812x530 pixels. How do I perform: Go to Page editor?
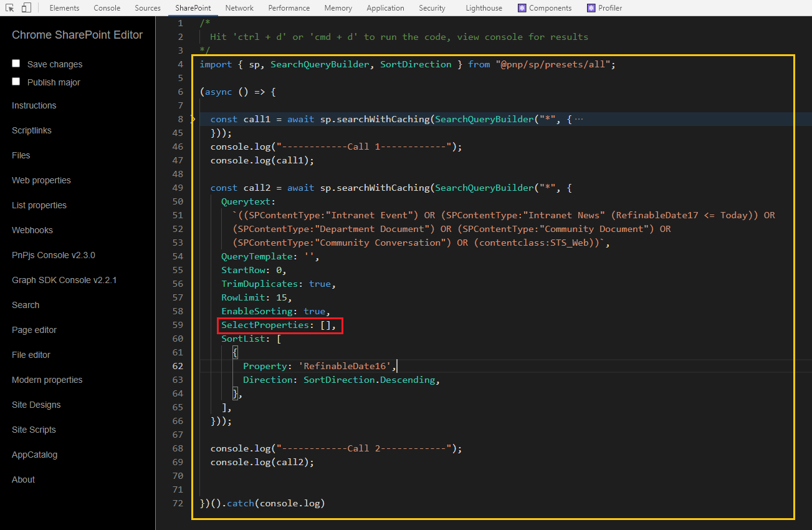coord(34,330)
